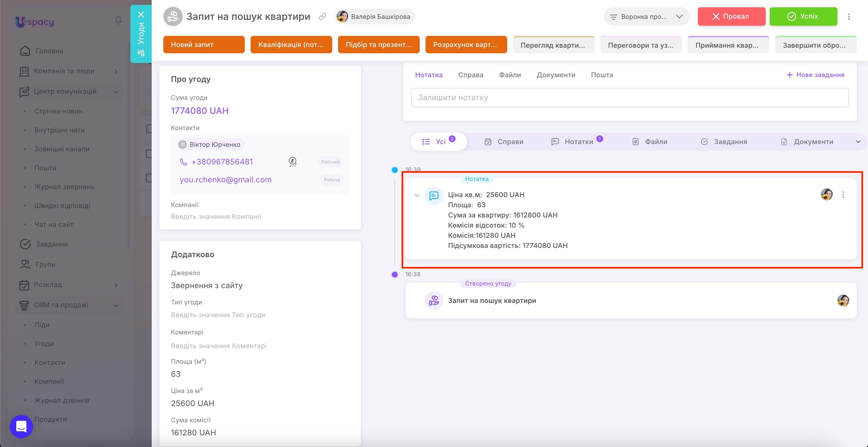Filter timeline by Документи
This screenshot has width=868, height=447.
click(x=807, y=142)
